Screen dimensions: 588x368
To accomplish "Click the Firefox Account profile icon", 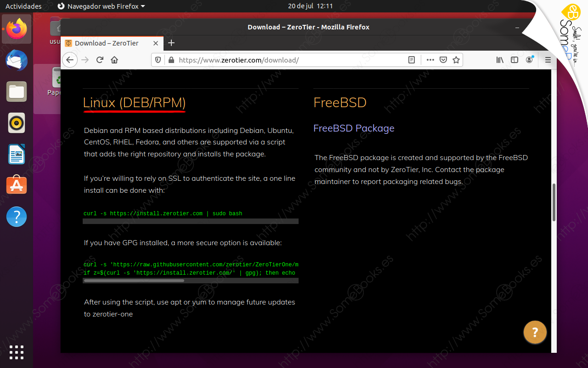I will [x=529, y=60].
